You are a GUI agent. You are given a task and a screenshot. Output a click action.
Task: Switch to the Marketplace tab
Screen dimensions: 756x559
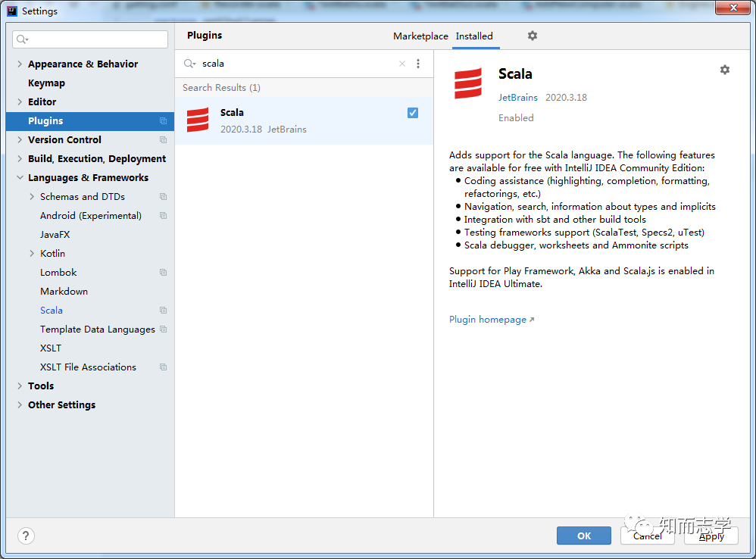tap(420, 36)
